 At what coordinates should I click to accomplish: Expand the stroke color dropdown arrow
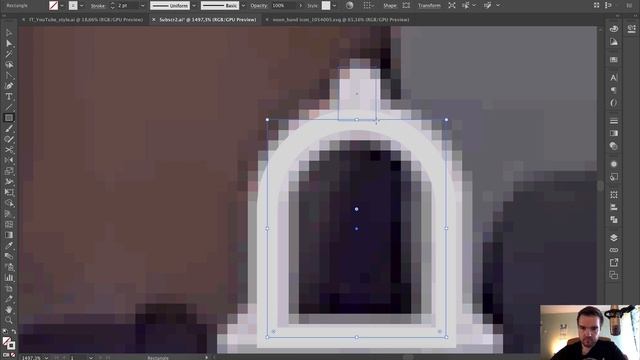pyautogui.click(x=81, y=6)
